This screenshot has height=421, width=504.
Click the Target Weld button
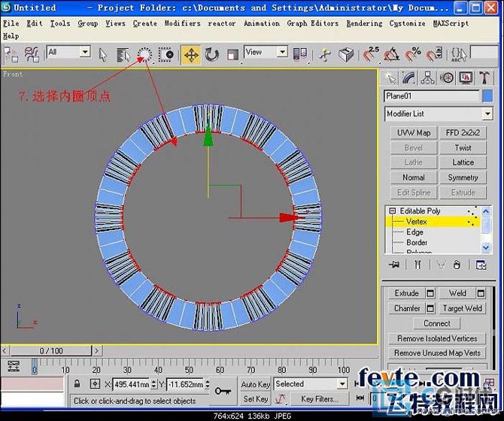click(x=462, y=308)
